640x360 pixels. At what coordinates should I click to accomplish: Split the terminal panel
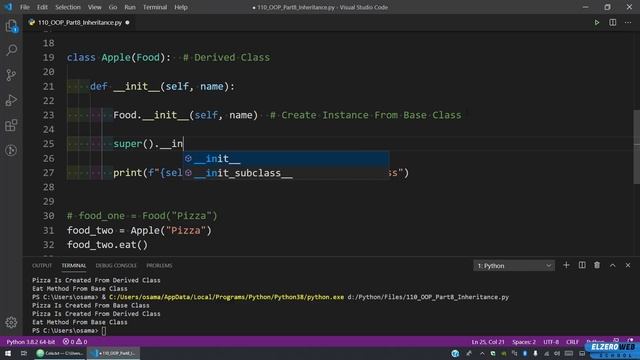point(582,265)
